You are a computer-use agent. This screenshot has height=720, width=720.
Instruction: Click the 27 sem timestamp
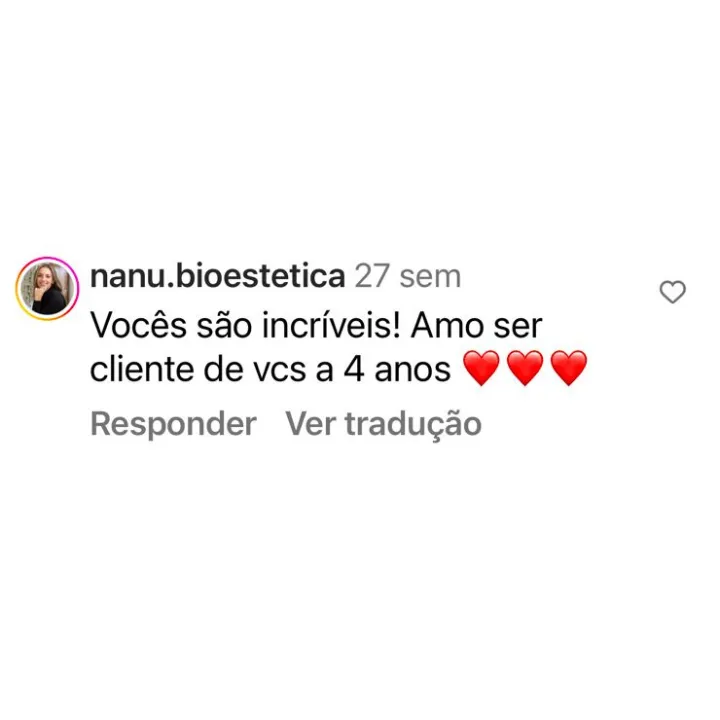(408, 276)
